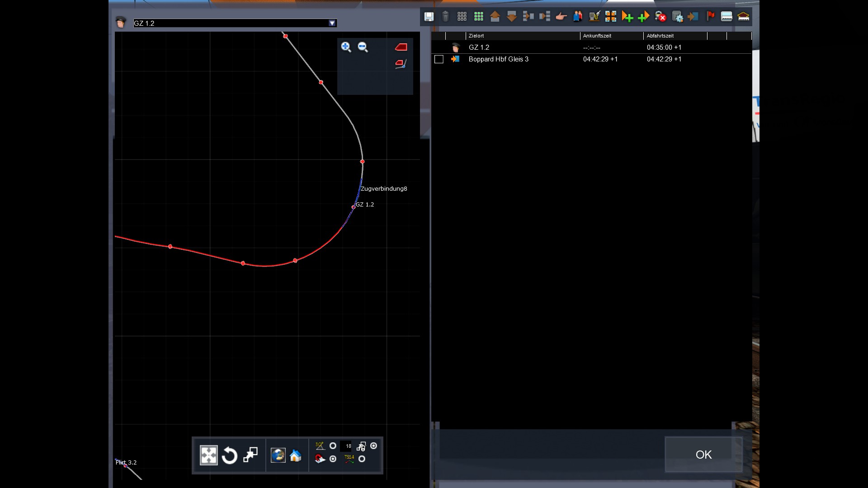Click the orange move-down arrow icon
868x488 pixels.
(512, 17)
